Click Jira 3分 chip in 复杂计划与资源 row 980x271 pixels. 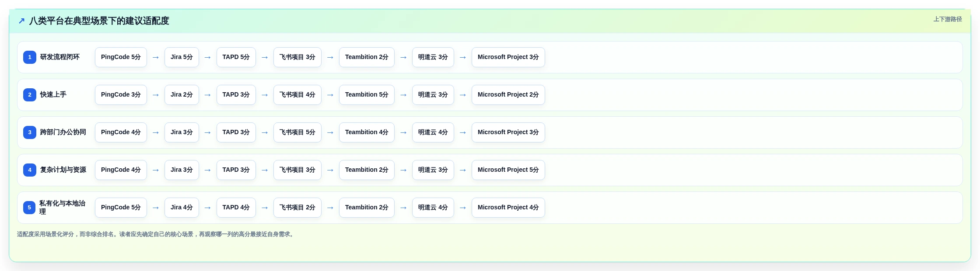point(182,170)
